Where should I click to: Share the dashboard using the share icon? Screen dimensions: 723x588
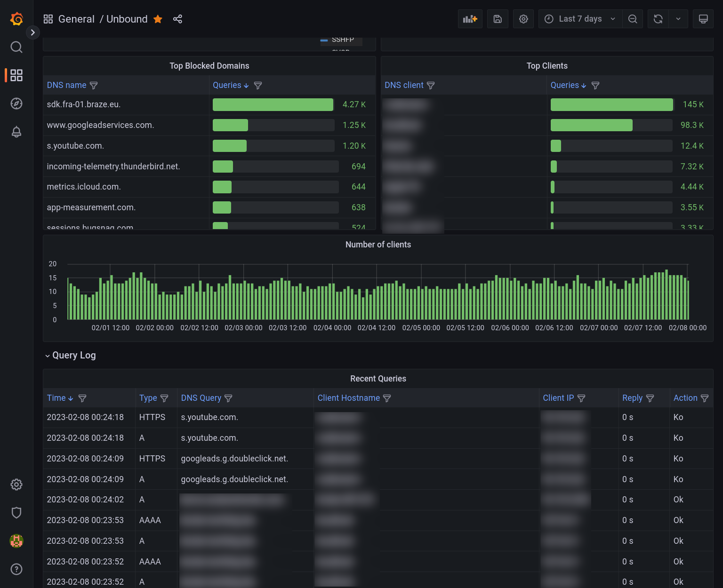tap(177, 19)
